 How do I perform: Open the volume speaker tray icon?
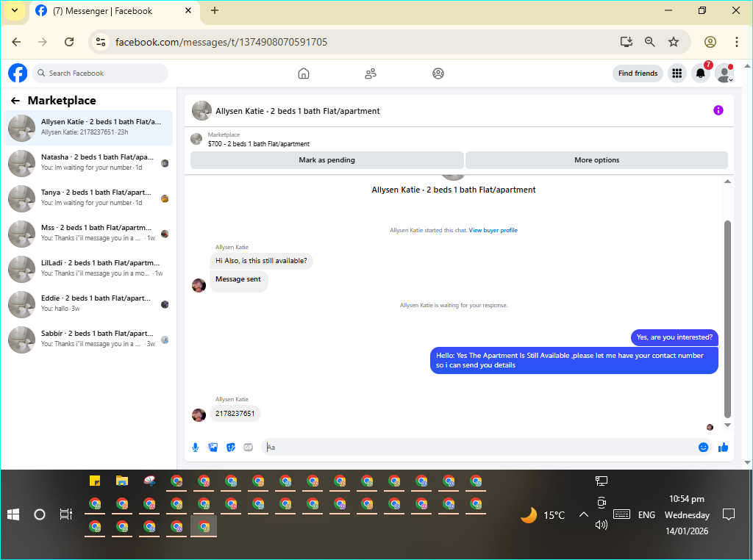click(602, 525)
